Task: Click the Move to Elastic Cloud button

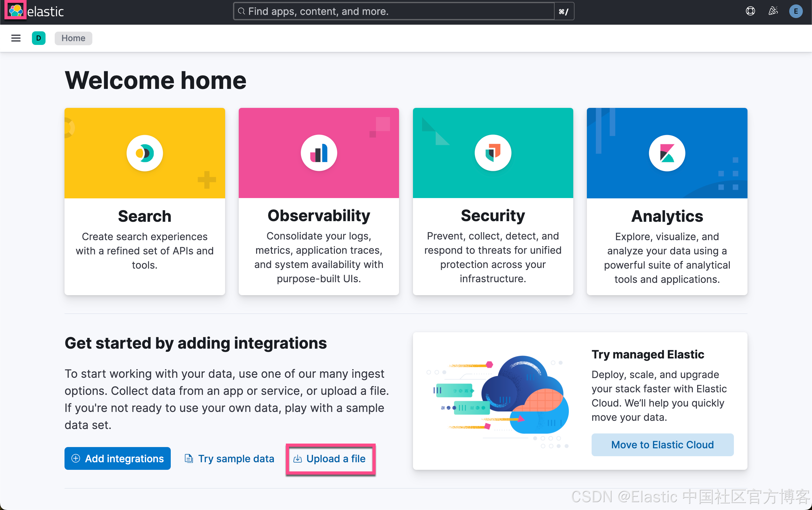Action: pos(662,445)
